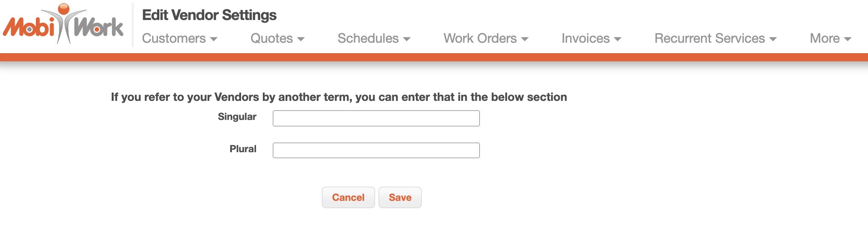Click the Recurrent Services menu text
Image resolution: width=868 pixels, height=229 pixels.
point(710,39)
